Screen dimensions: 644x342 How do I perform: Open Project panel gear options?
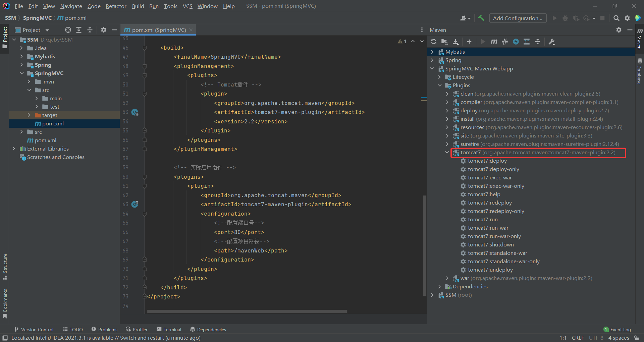(x=104, y=30)
